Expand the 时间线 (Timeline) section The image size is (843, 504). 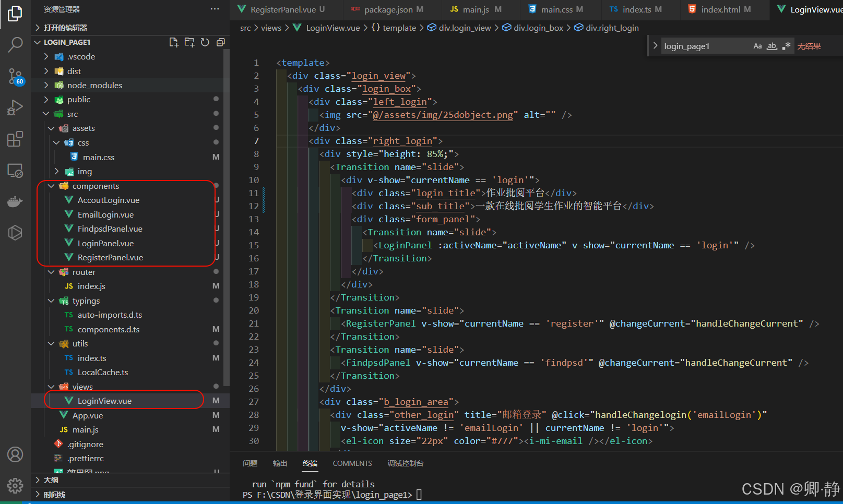(54, 495)
